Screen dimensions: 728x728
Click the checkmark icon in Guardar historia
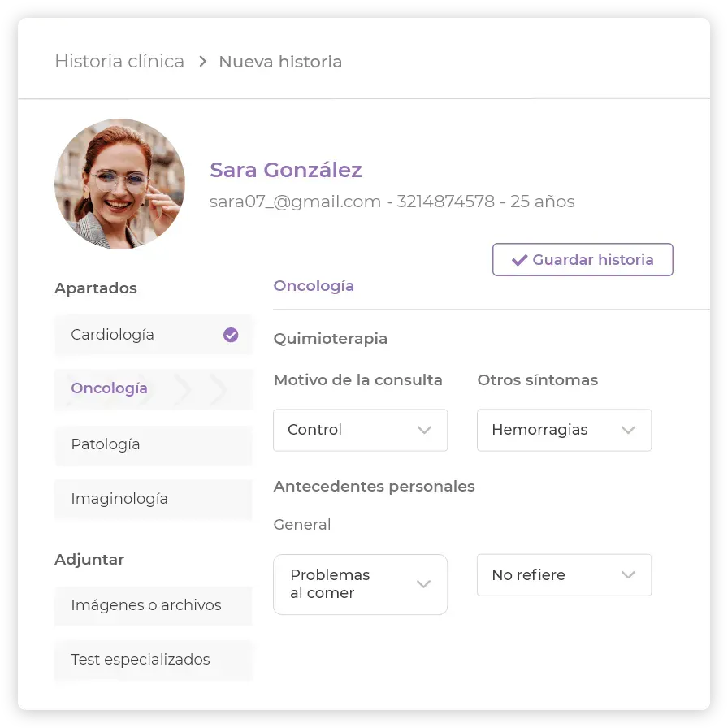click(x=519, y=260)
